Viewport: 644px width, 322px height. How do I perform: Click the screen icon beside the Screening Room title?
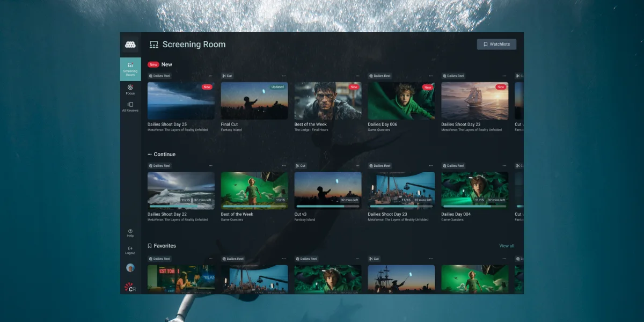click(x=154, y=45)
